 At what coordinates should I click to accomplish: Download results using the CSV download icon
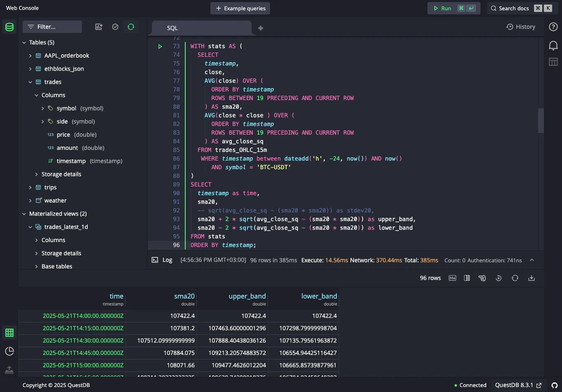[x=531, y=278]
